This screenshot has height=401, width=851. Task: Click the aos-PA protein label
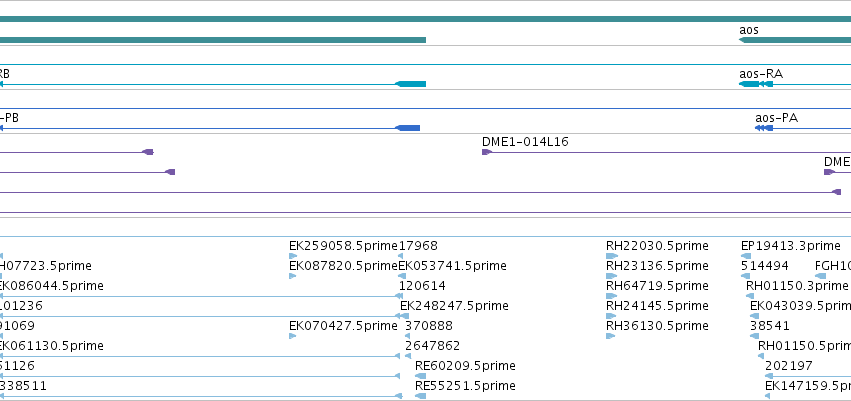(x=777, y=118)
